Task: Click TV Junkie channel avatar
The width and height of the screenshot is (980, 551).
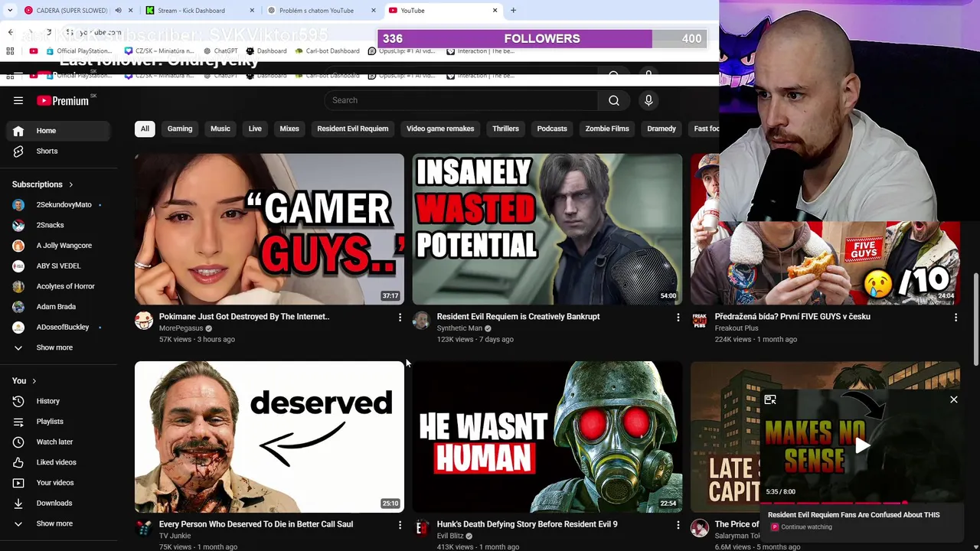Action: point(144,528)
